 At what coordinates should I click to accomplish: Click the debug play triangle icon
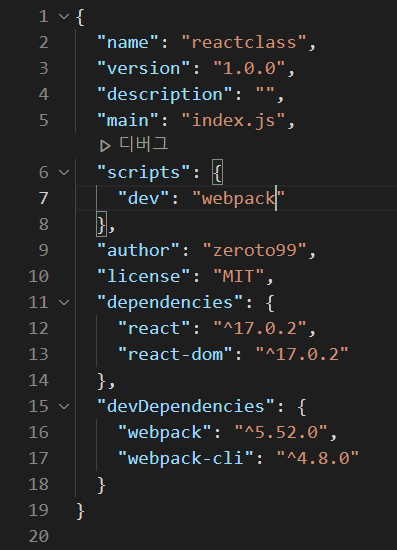point(105,146)
